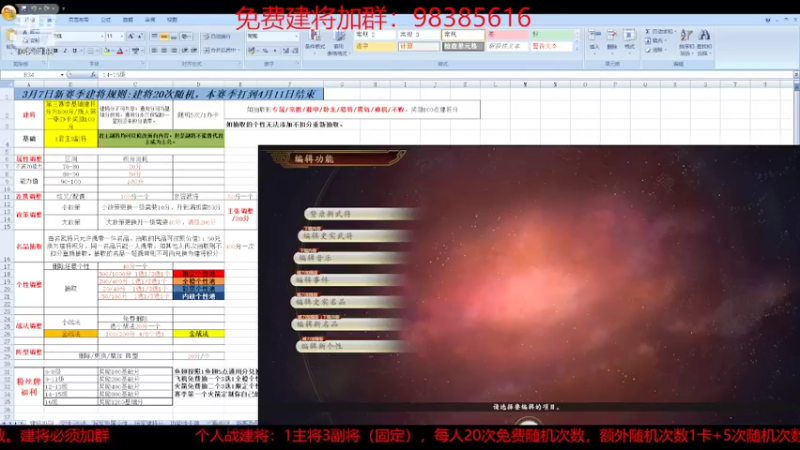Open the Page Layout ribbon tab

[x=79, y=20]
